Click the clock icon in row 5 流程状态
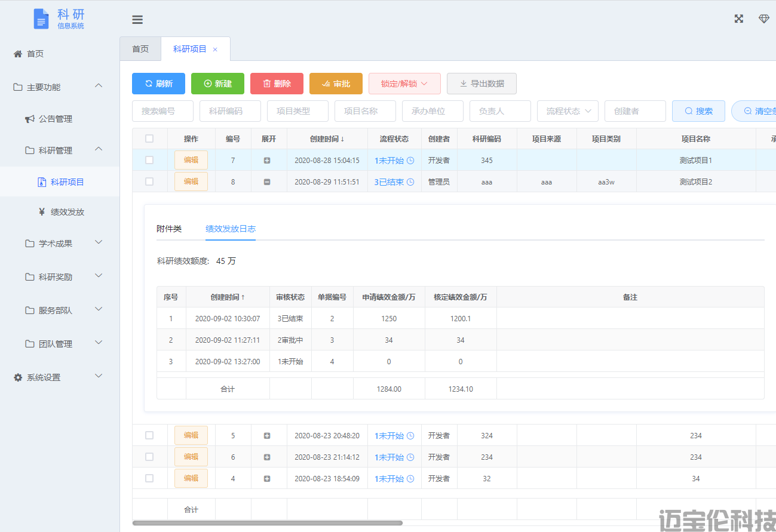Image resolution: width=776 pixels, height=532 pixels. pos(410,436)
